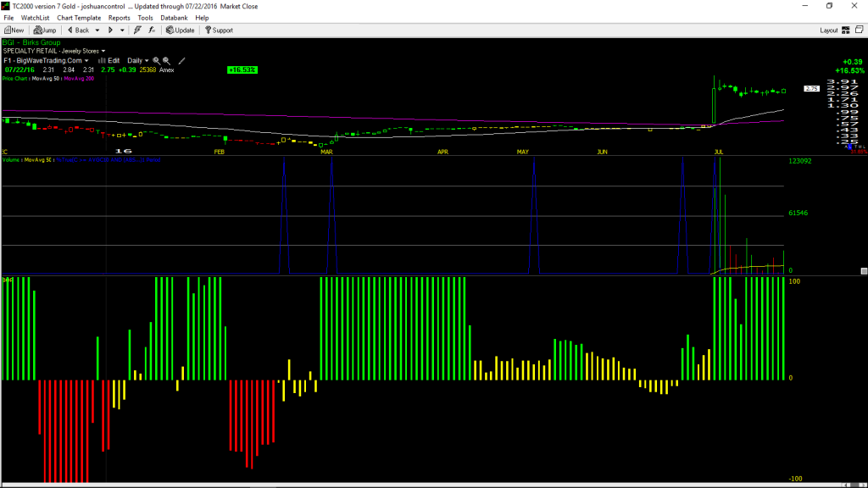Open the fx formula icon
Viewport: 868px width, 488px height.
click(152, 30)
